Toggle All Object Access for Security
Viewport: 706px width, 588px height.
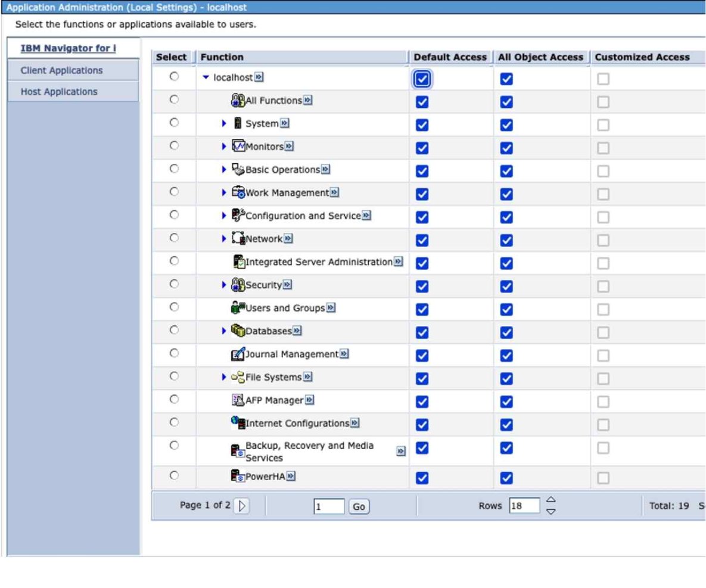click(x=506, y=287)
